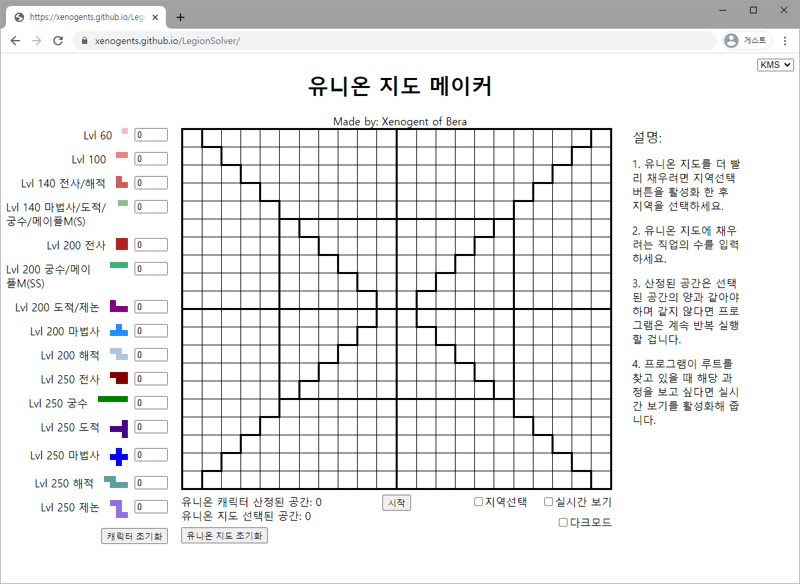Focus the Lvl 200 도적/제논 count field
Viewport: 800px width, 584px height.
[151, 307]
